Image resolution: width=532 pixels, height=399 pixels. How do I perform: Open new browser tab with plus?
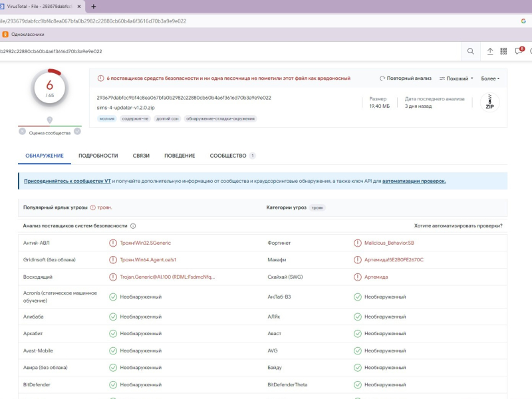[93, 6]
